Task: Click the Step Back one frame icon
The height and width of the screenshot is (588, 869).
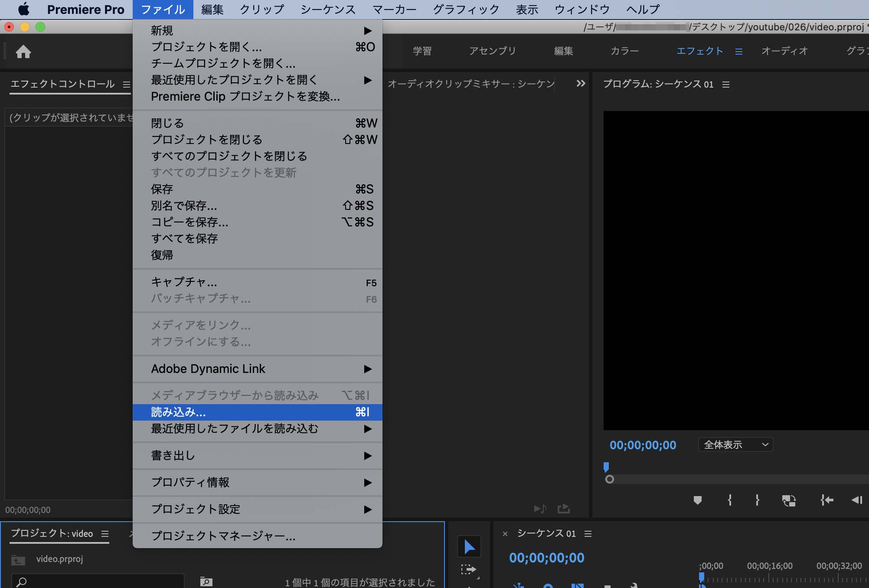Action: [x=857, y=500]
